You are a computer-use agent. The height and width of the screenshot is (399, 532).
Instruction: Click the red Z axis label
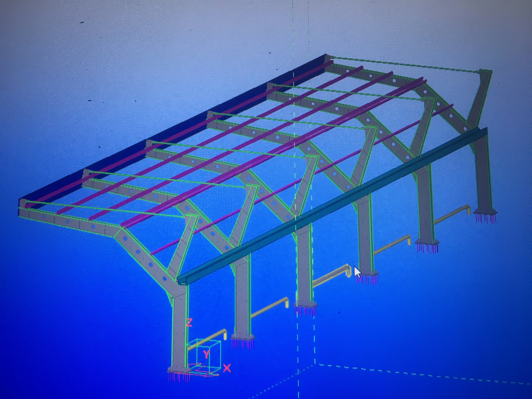pyautogui.click(x=189, y=322)
